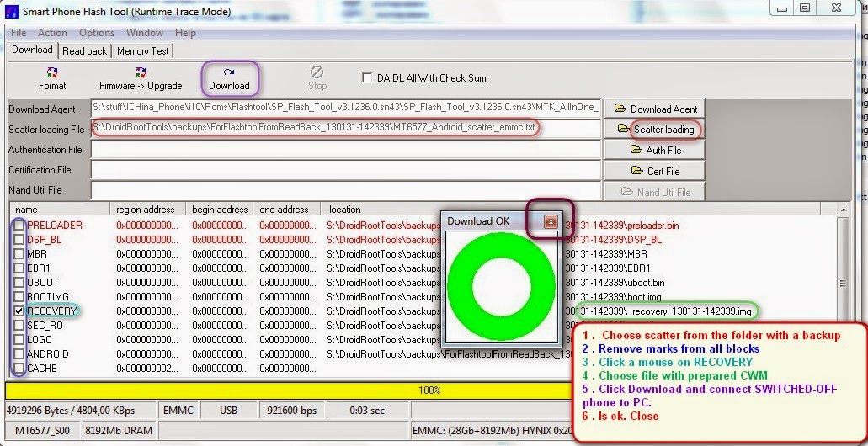Enable DA DL All With Check Sum
This screenshot has height=446, width=868.
pyautogui.click(x=366, y=78)
